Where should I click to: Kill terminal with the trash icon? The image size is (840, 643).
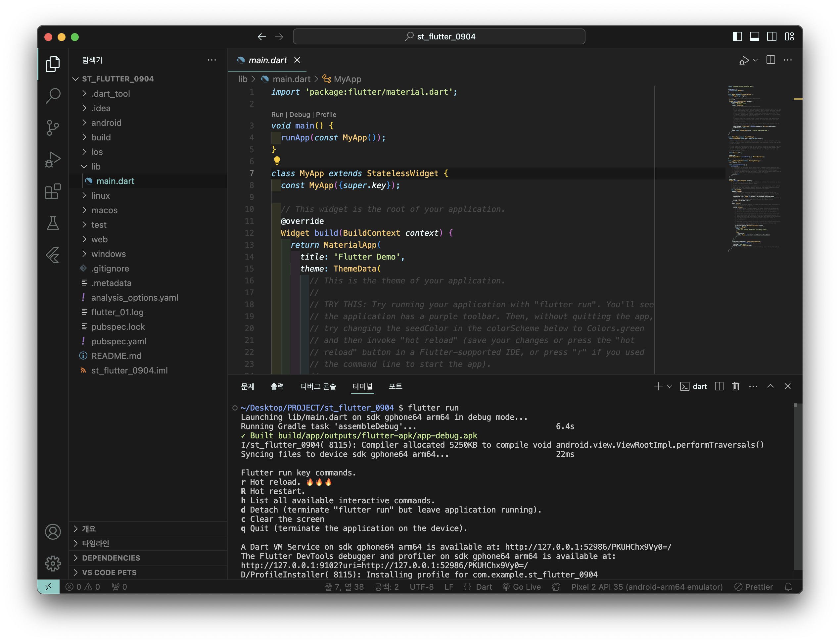[x=735, y=386]
